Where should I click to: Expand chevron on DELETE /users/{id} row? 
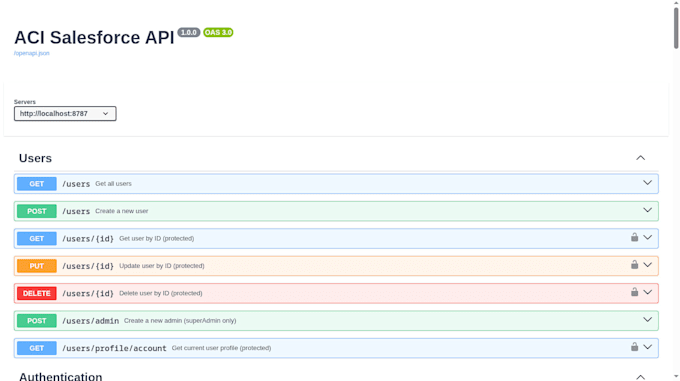coord(647,292)
